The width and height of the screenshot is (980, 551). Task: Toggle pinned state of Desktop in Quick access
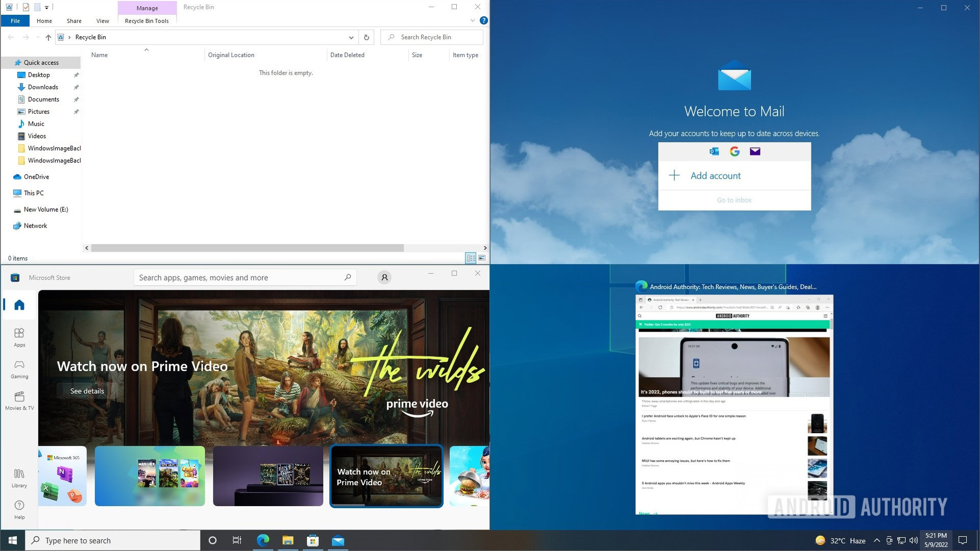coord(77,74)
